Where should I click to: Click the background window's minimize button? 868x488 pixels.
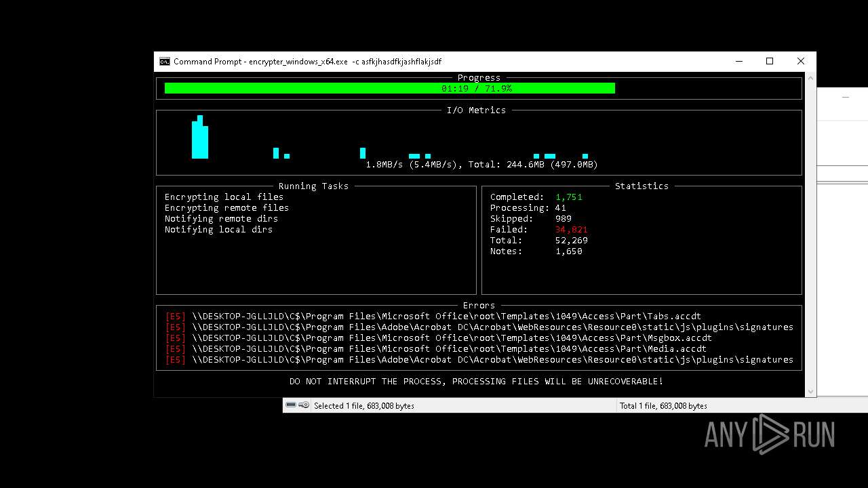tap(845, 98)
